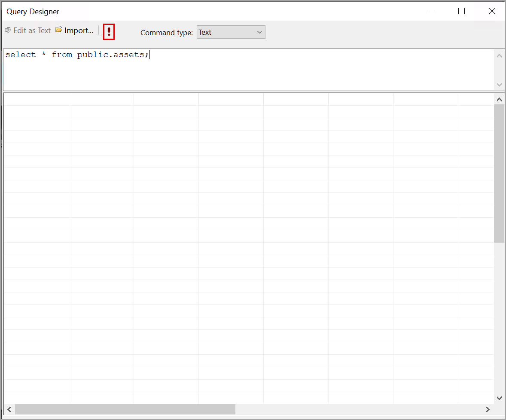This screenshot has height=420, width=506.
Task: Maximize the Query Designer window
Action: coord(461,11)
